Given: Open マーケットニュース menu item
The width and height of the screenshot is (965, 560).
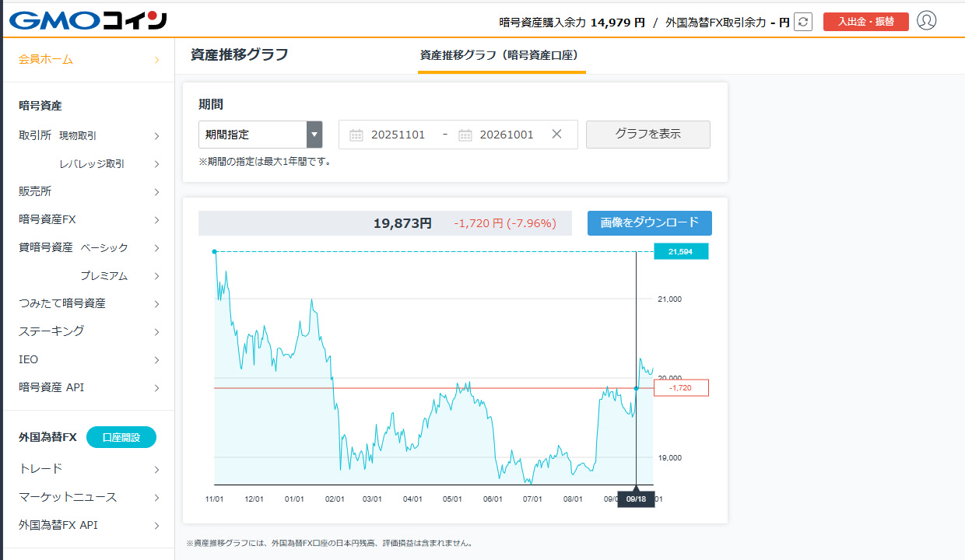Looking at the screenshot, I should tap(88, 497).
